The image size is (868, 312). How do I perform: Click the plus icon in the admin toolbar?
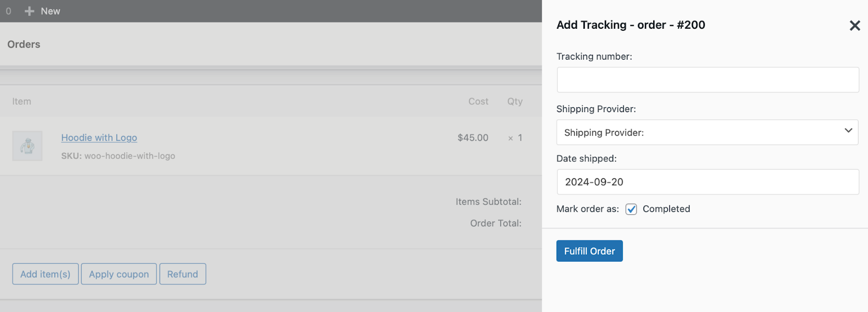(x=29, y=11)
